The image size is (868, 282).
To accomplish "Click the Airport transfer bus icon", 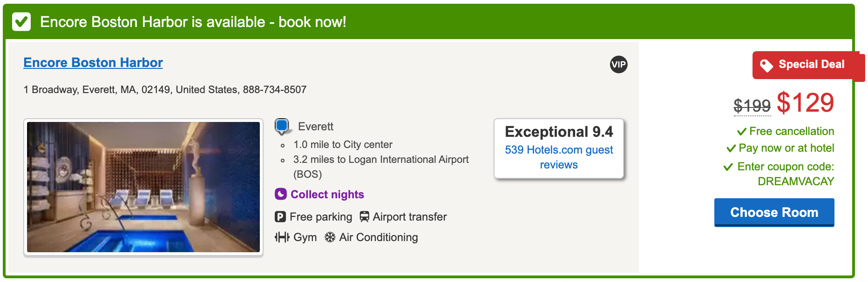I will pyautogui.click(x=364, y=217).
